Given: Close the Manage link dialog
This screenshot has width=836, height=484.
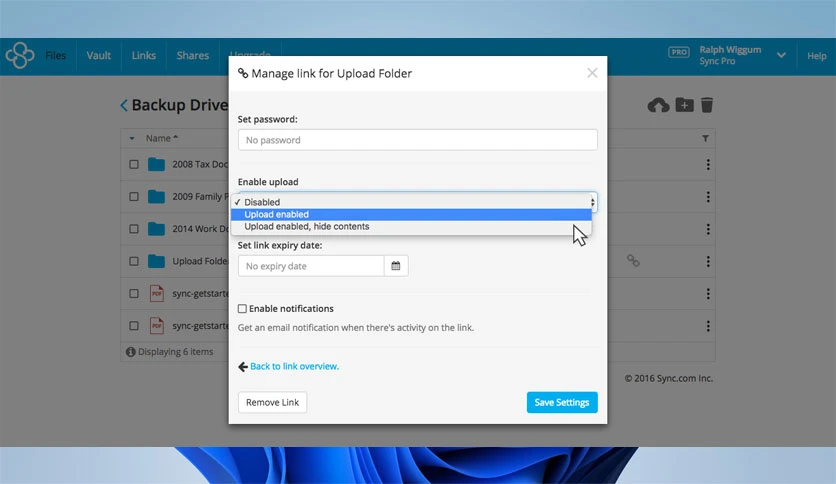Looking at the screenshot, I should [592, 73].
